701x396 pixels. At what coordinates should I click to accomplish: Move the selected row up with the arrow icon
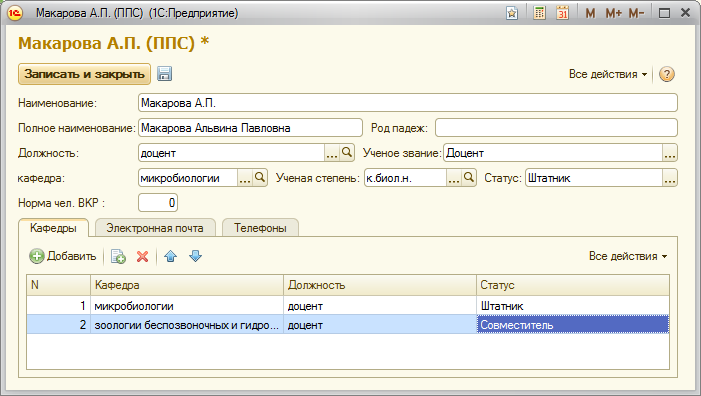tap(170, 256)
